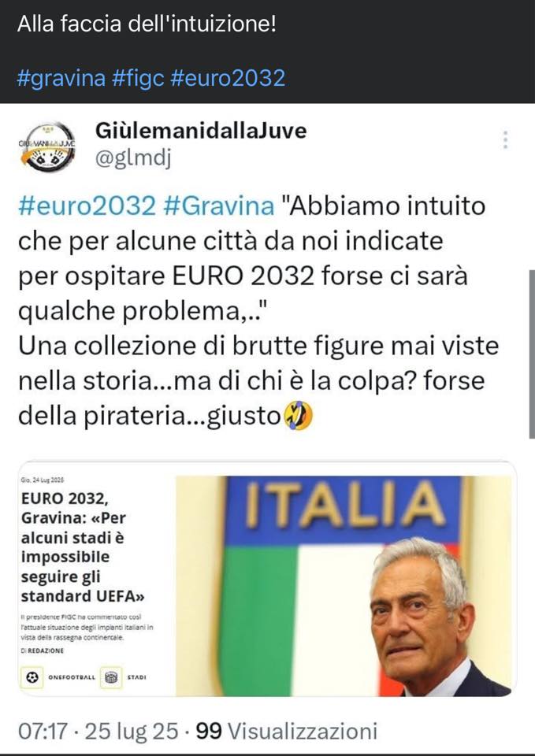Open the #Gravina hashtag inside the tweet
Image resolution: width=535 pixels, height=756 pixels.
(x=218, y=206)
